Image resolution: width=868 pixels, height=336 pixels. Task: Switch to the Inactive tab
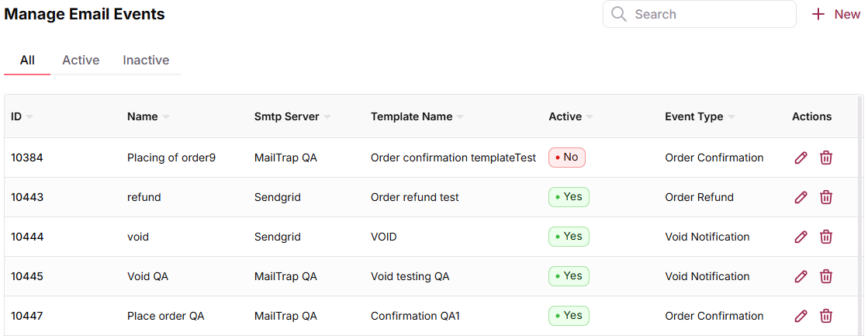[146, 61]
